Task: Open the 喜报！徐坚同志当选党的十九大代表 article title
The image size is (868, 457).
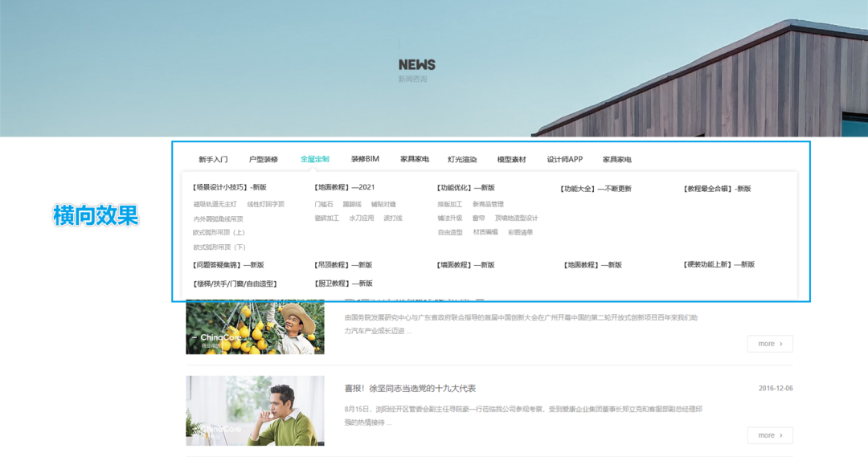Action: (410, 389)
